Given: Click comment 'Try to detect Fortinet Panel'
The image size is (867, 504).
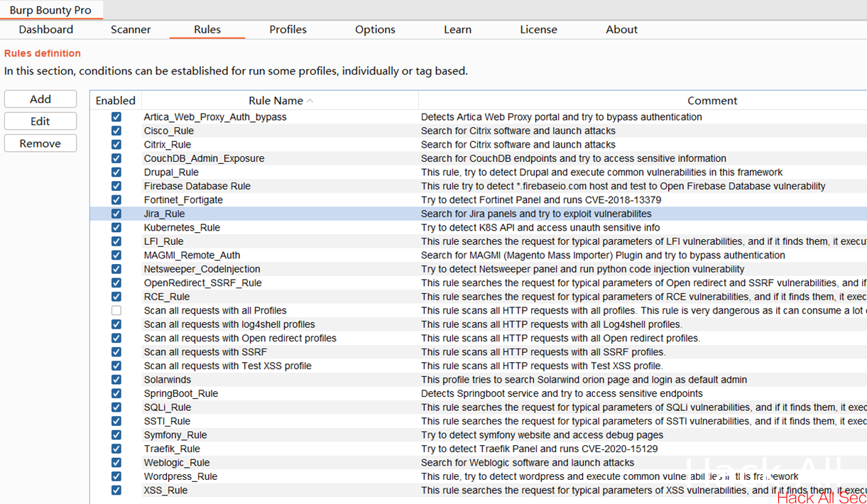Looking at the screenshot, I should [541, 200].
